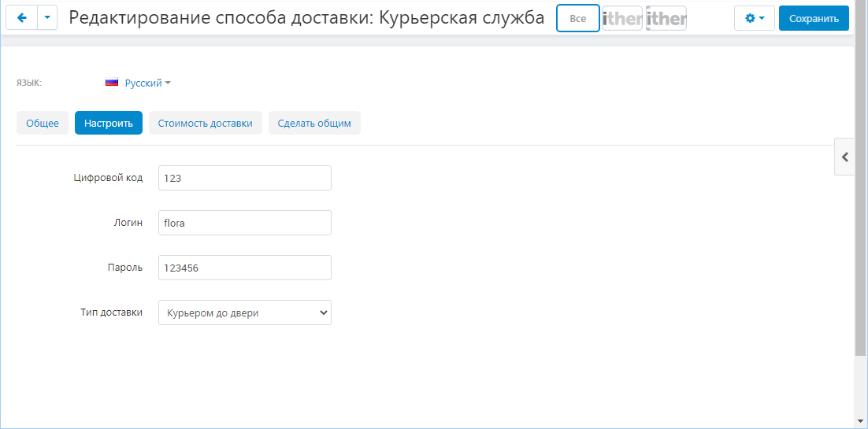Collapse the right sidebar chevron
Screen dimensions: 868x429
844,157
